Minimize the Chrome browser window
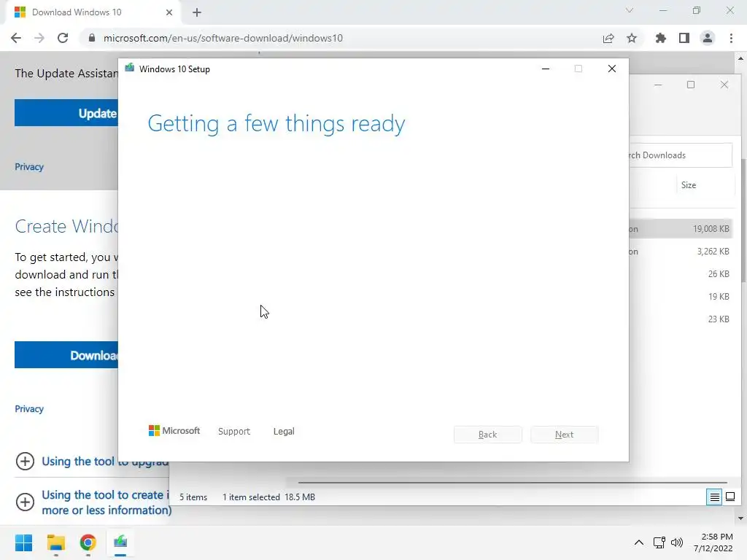Screen dimensions: 747x560 tap(663, 10)
